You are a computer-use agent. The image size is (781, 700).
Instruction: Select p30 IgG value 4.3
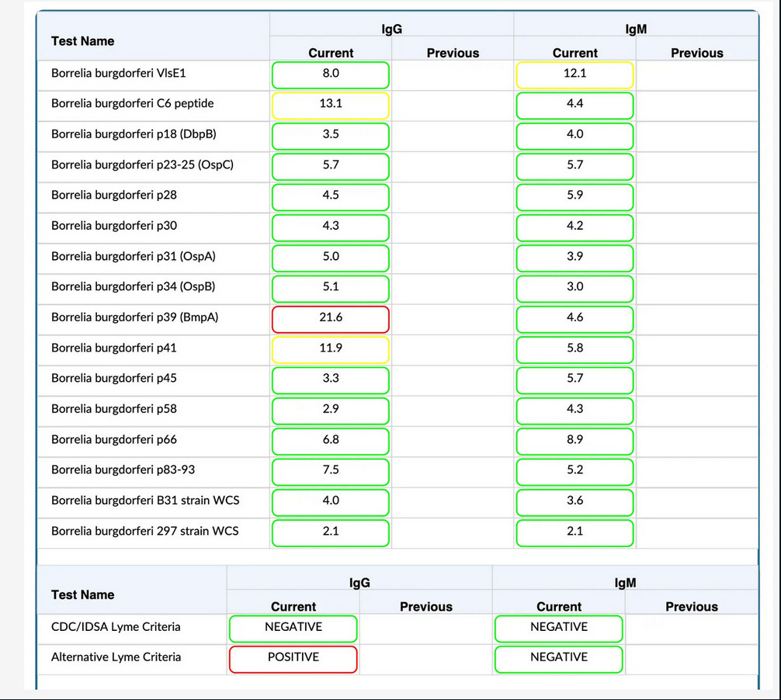[x=331, y=228]
